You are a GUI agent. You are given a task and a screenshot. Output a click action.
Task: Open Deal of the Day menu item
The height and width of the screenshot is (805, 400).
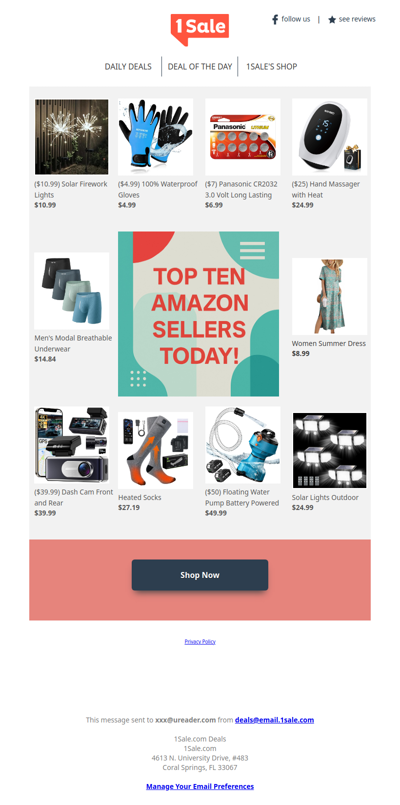(200, 66)
